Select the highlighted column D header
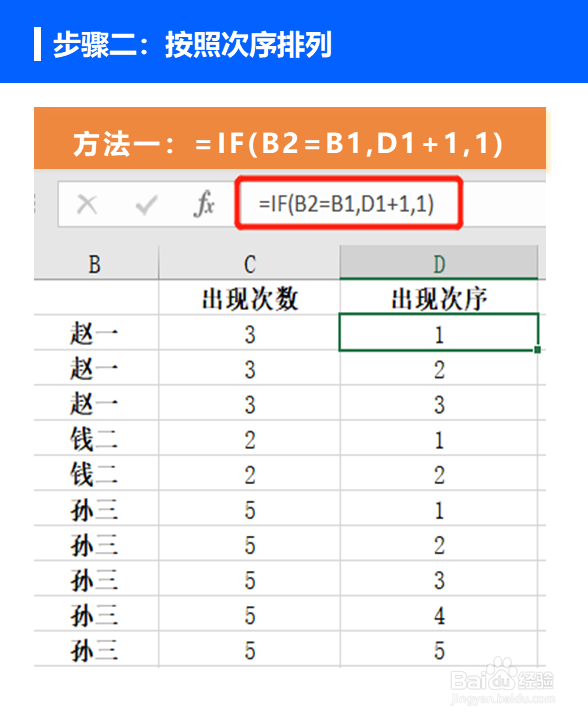Screen dimensions: 588x720 point(439,263)
